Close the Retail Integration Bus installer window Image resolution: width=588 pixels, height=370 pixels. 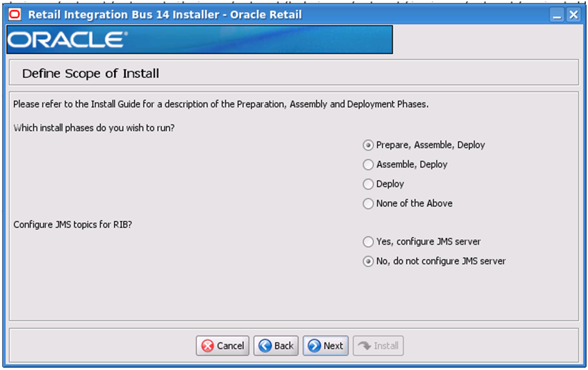(574, 15)
